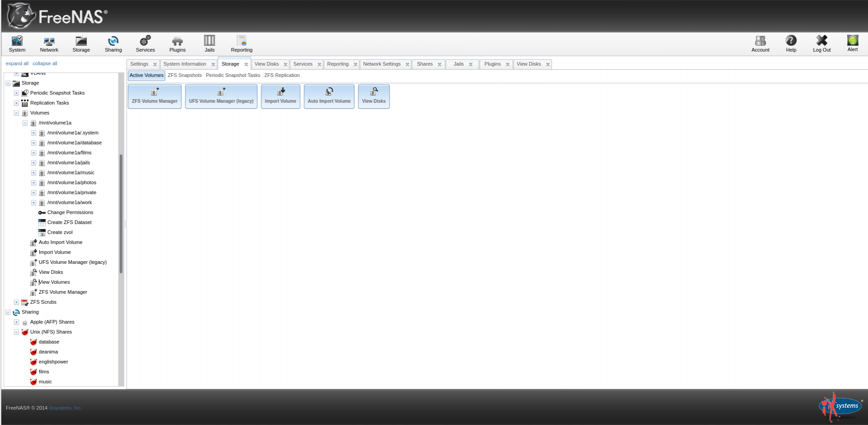Open the Sharing toolbar icon
This screenshot has height=425, width=868.
pos(113,44)
